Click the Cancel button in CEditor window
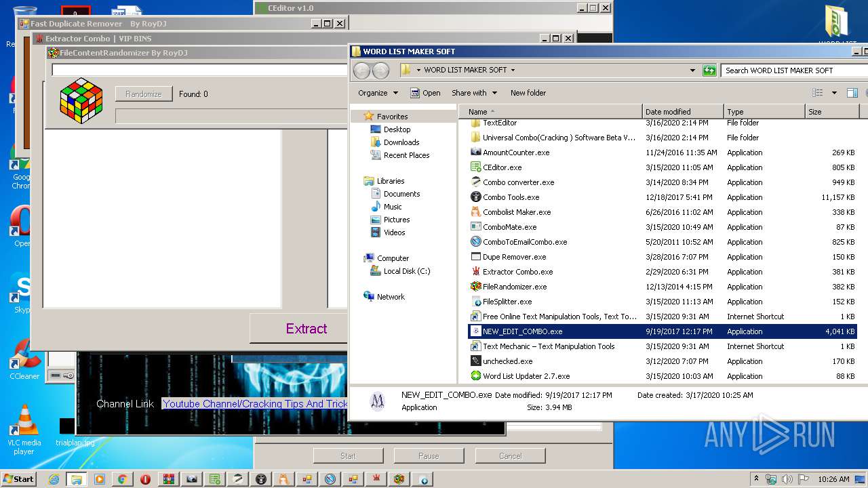 pyautogui.click(x=510, y=456)
